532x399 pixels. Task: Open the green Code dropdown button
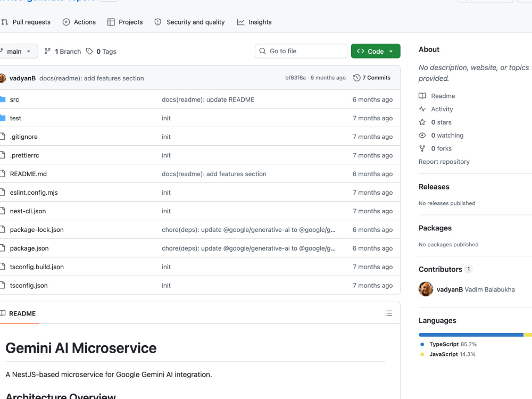click(376, 51)
